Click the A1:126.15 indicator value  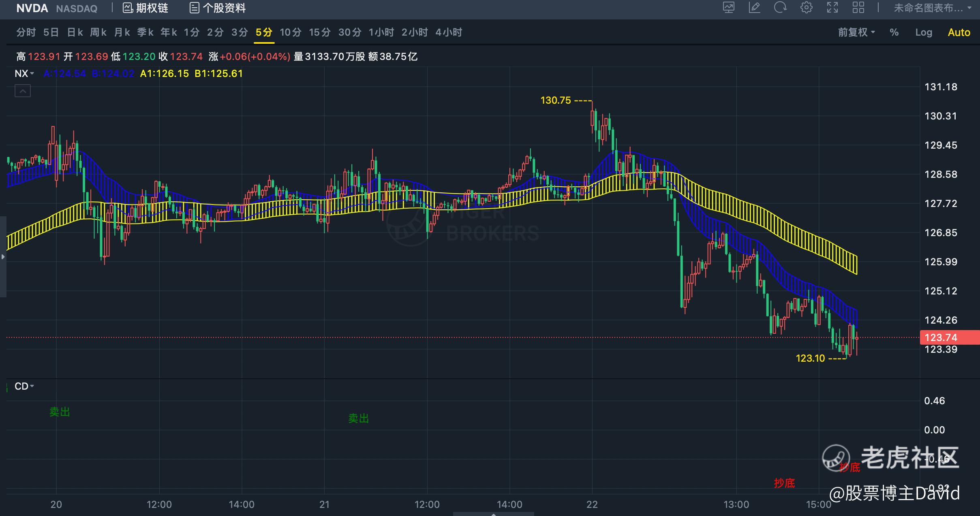(x=164, y=74)
